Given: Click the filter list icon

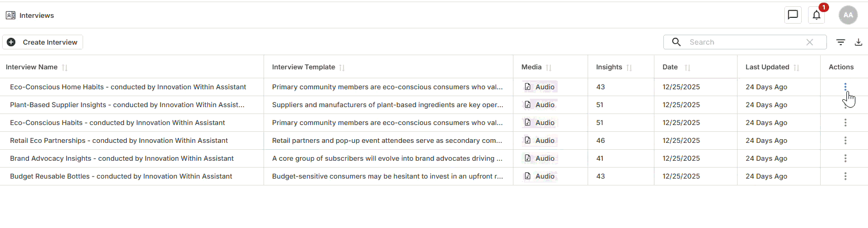Looking at the screenshot, I should pyautogui.click(x=841, y=42).
